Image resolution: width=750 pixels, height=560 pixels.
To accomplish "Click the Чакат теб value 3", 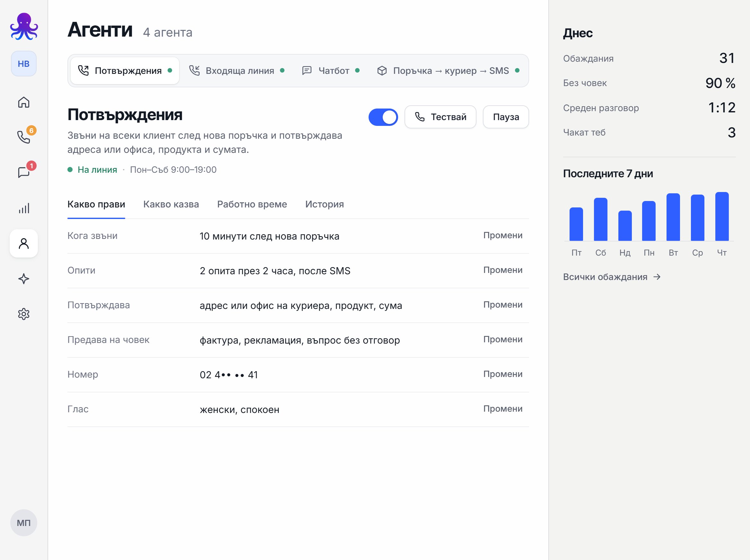I will tap(731, 133).
